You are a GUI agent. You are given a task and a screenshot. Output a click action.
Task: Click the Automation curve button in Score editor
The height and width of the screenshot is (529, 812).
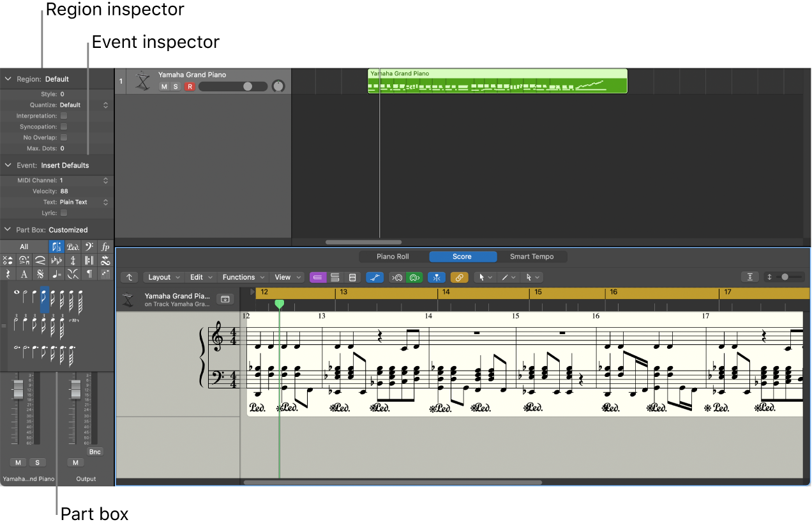pyautogui.click(x=375, y=277)
